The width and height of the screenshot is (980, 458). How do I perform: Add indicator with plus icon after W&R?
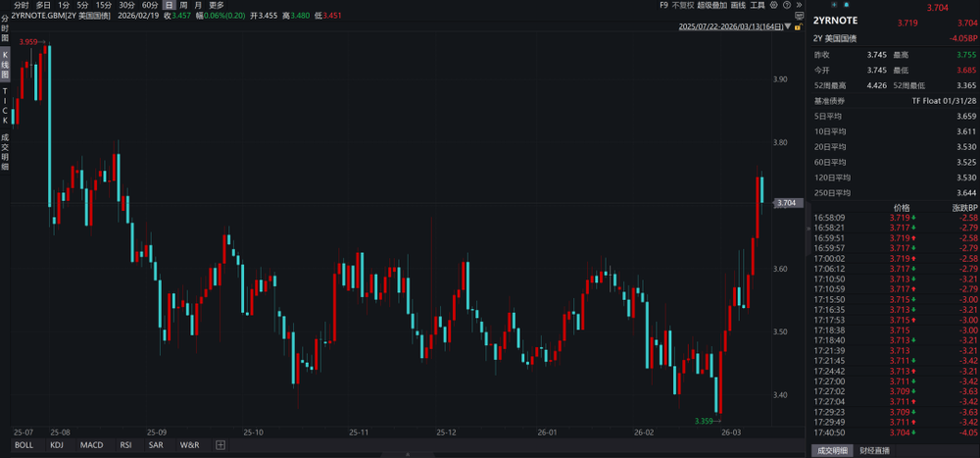point(220,445)
